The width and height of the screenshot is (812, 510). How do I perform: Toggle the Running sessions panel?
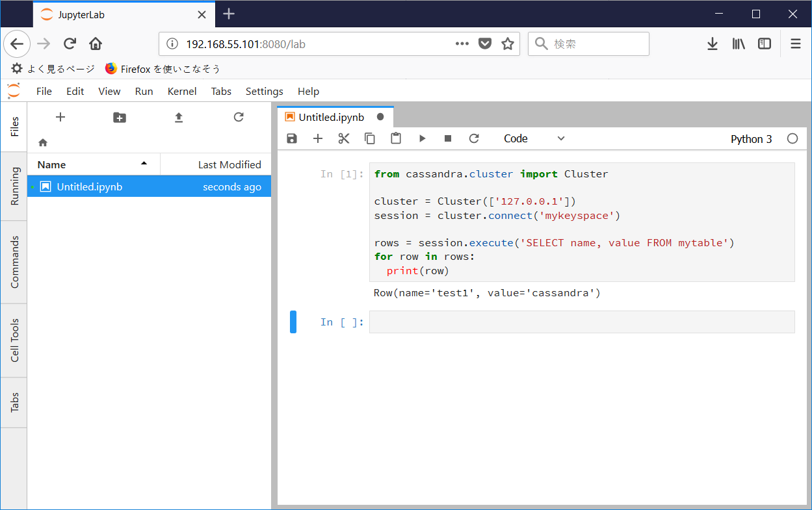coord(14,186)
